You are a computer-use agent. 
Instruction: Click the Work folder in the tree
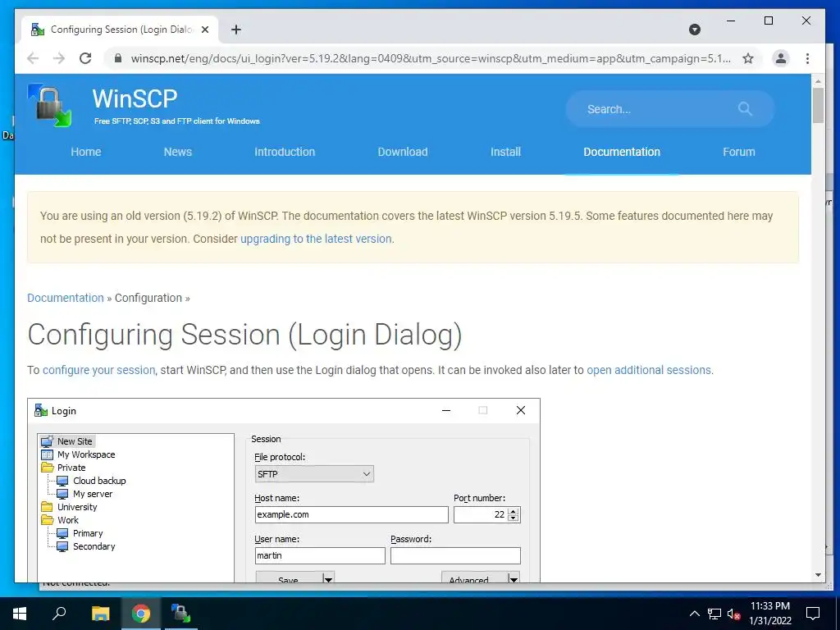[x=60, y=520]
